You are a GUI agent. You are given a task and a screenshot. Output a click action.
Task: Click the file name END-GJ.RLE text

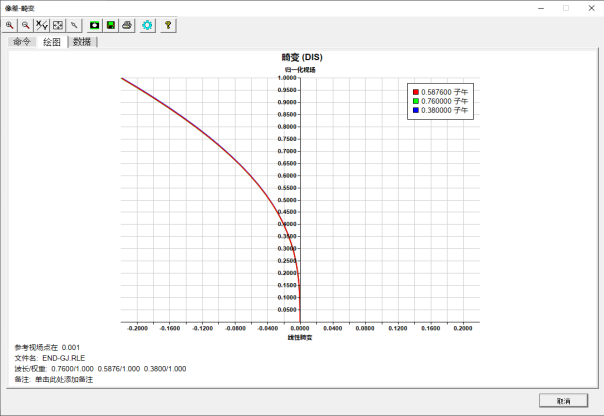[x=64, y=358]
